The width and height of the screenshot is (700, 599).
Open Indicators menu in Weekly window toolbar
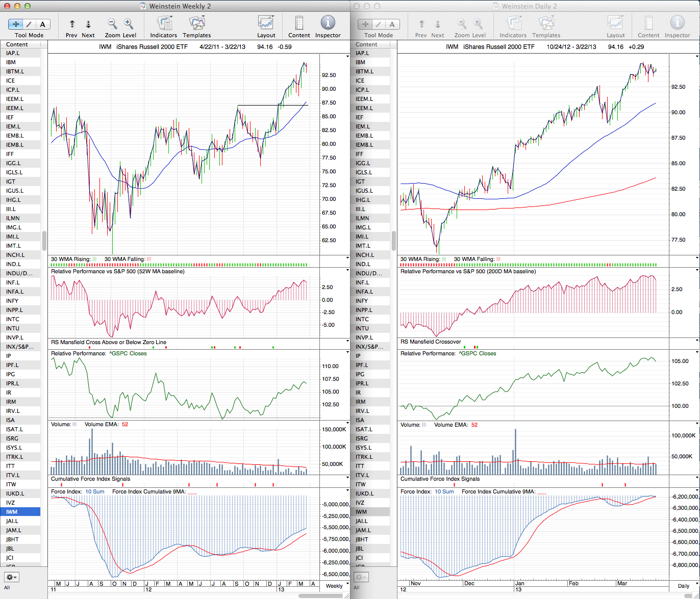[x=164, y=23]
